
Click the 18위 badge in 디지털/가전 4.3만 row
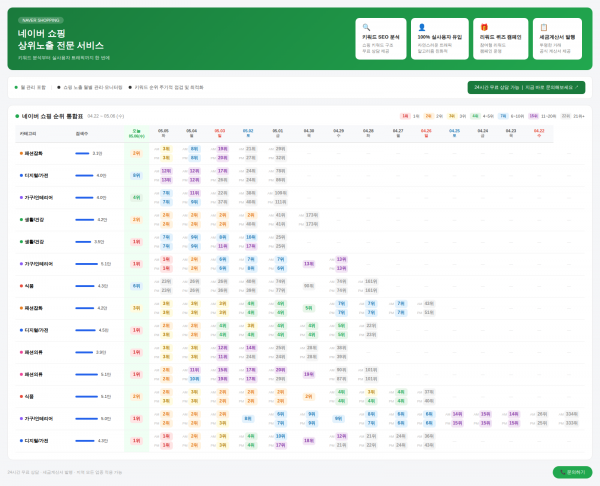click(x=309, y=441)
